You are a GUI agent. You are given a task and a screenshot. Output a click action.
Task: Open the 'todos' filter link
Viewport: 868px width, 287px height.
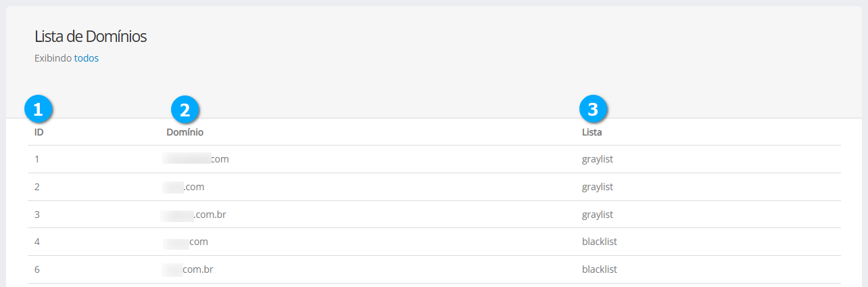pyautogui.click(x=87, y=58)
